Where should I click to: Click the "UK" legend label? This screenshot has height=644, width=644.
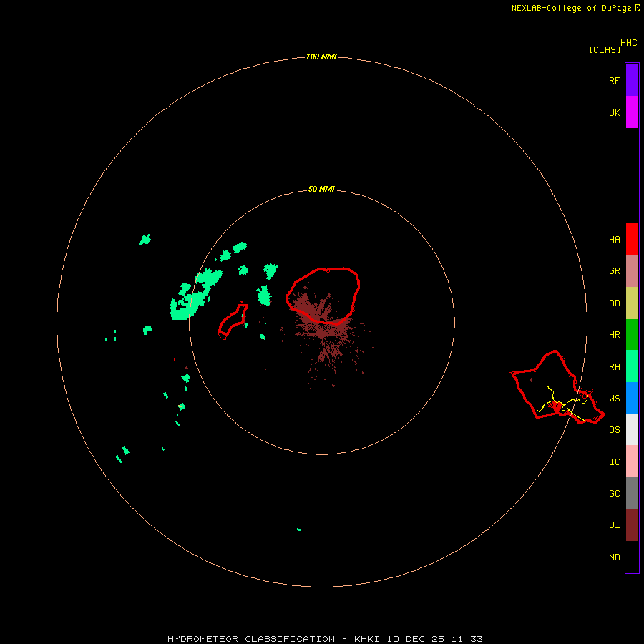tap(615, 113)
